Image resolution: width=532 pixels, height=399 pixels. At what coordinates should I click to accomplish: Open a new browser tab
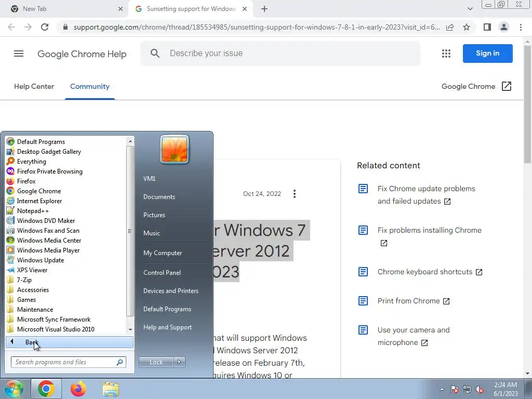click(x=264, y=9)
